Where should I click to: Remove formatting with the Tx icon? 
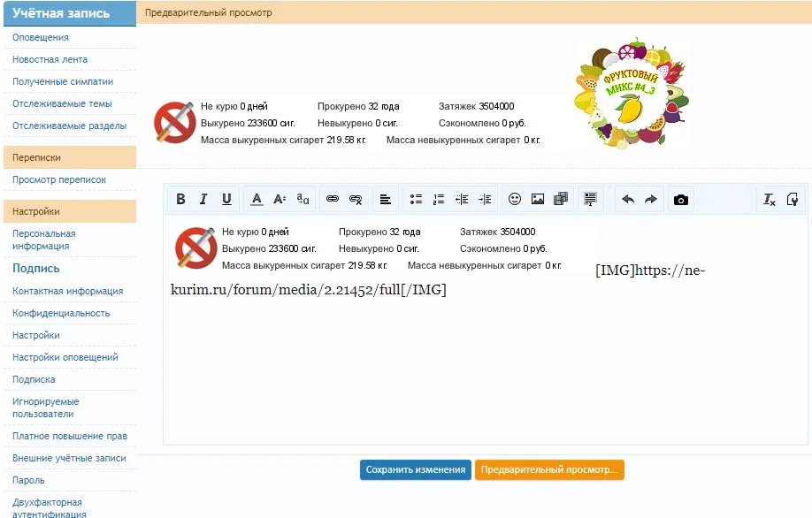[769, 199]
